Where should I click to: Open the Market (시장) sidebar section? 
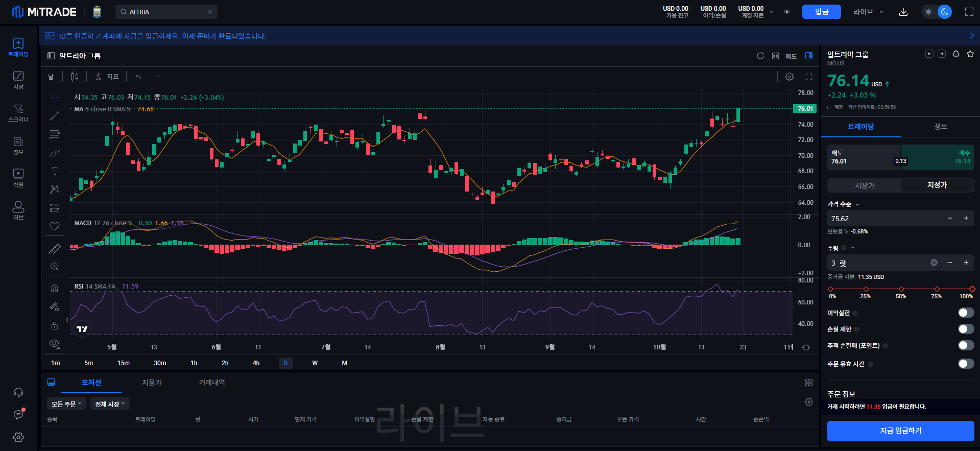click(18, 80)
